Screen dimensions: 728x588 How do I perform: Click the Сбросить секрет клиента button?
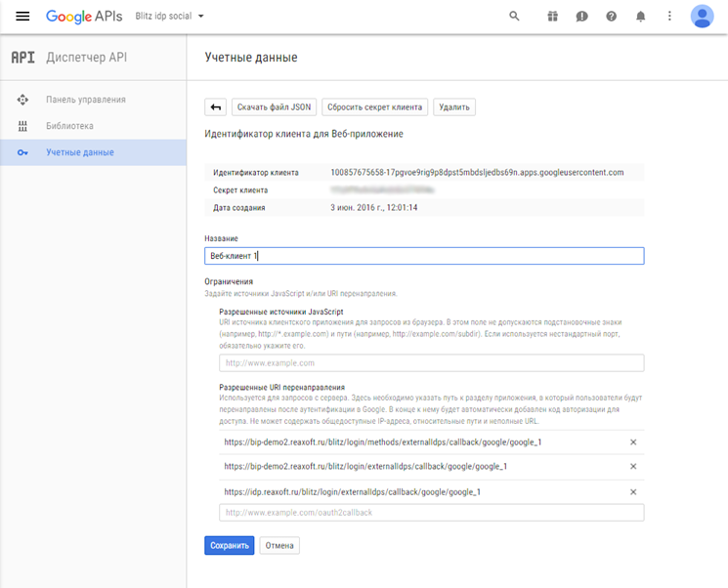[x=374, y=107]
